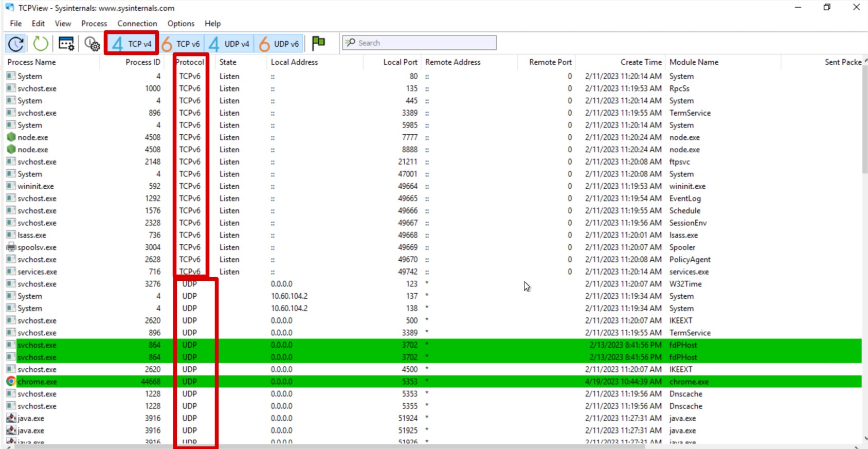Select the lsass.exe process name
The height and width of the screenshot is (449, 868).
coord(32,235)
